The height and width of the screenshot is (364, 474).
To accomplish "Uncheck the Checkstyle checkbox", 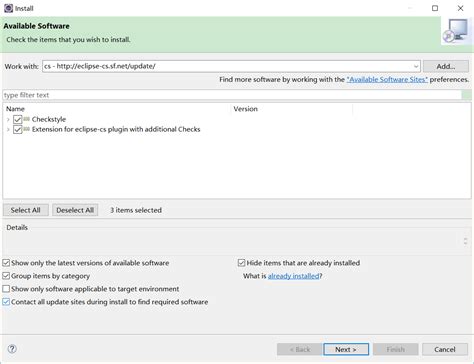I will pos(18,119).
